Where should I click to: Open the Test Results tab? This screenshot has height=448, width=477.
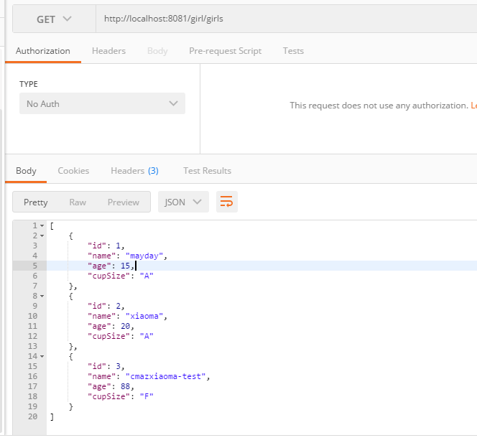click(207, 171)
